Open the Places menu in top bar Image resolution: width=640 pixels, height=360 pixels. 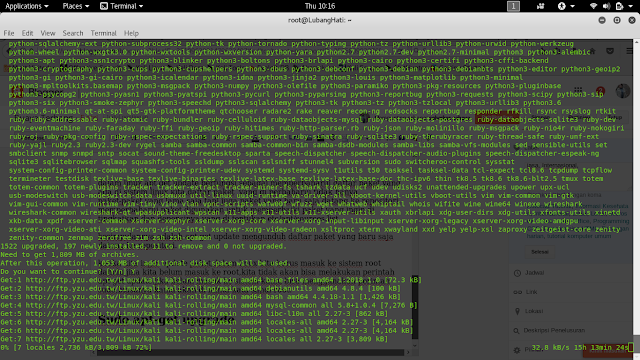coord(76,6)
